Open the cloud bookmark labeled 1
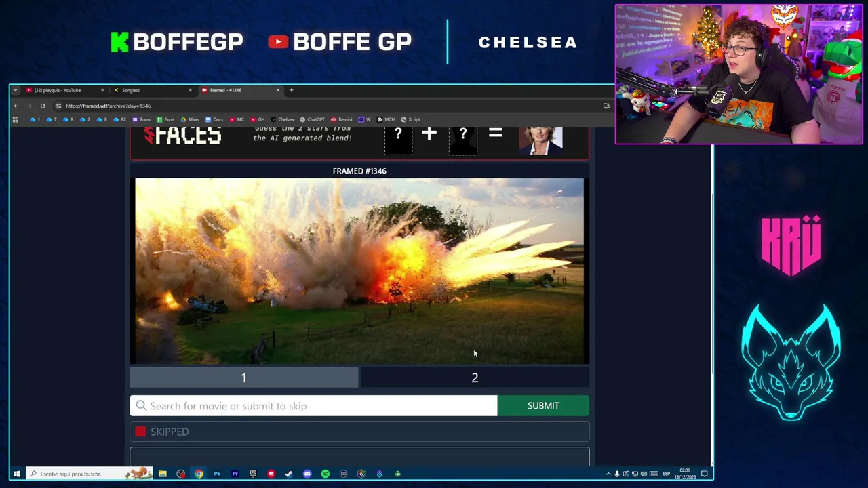Screen dimensions: 868x488 point(35,119)
